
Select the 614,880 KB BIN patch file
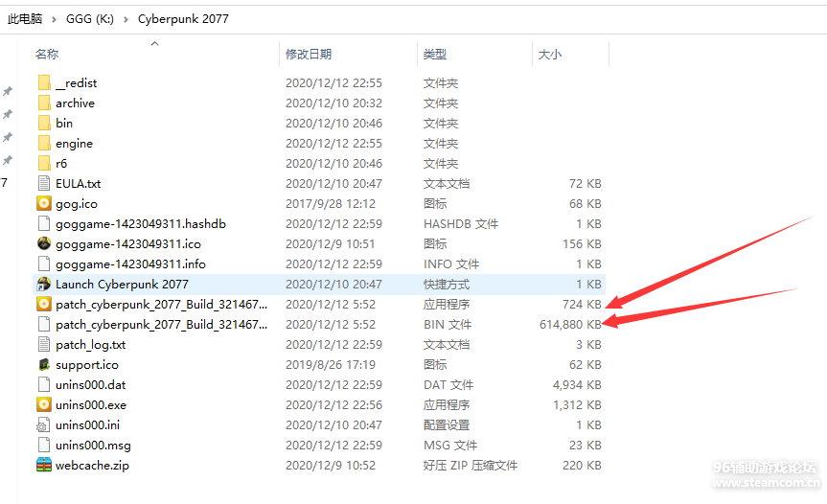161,324
